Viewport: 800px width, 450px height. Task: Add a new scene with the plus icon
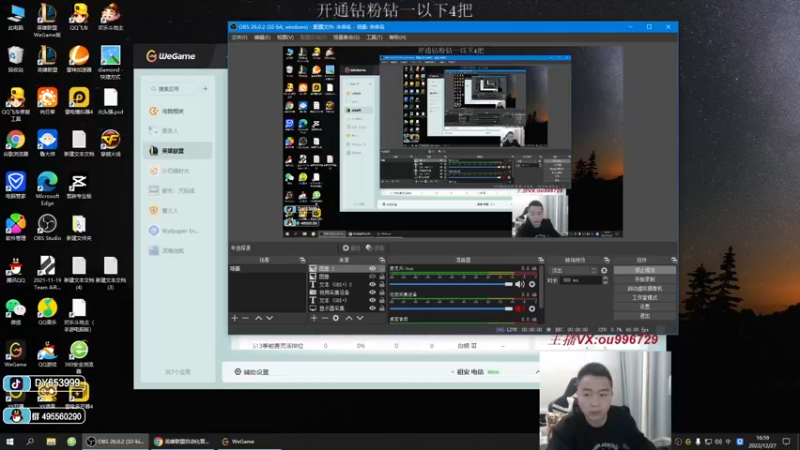click(x=235, y=318)
